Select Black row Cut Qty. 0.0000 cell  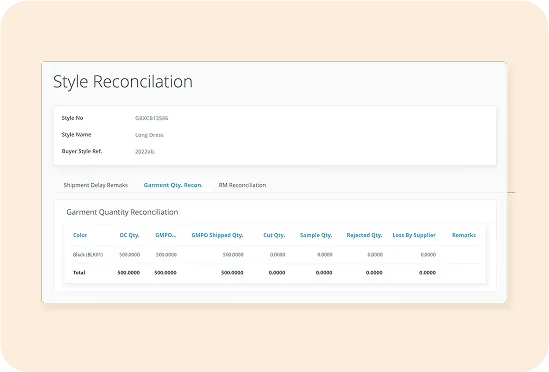[277, 255]
